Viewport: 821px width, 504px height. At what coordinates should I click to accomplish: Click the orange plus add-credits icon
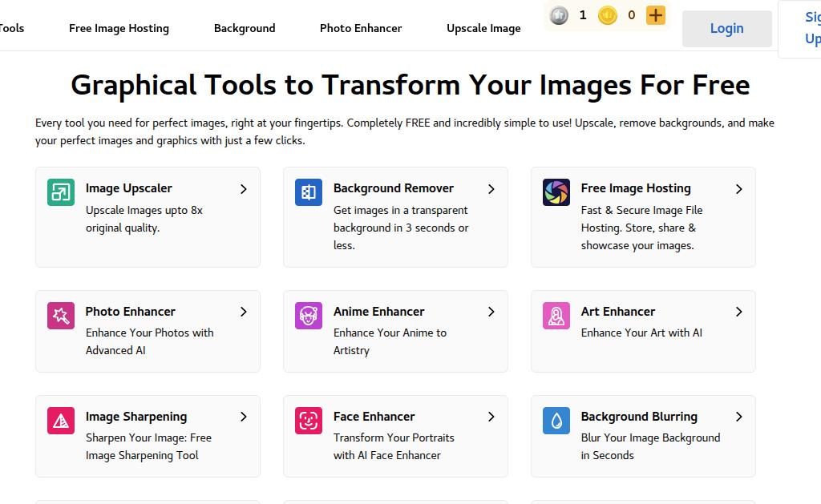656,15
